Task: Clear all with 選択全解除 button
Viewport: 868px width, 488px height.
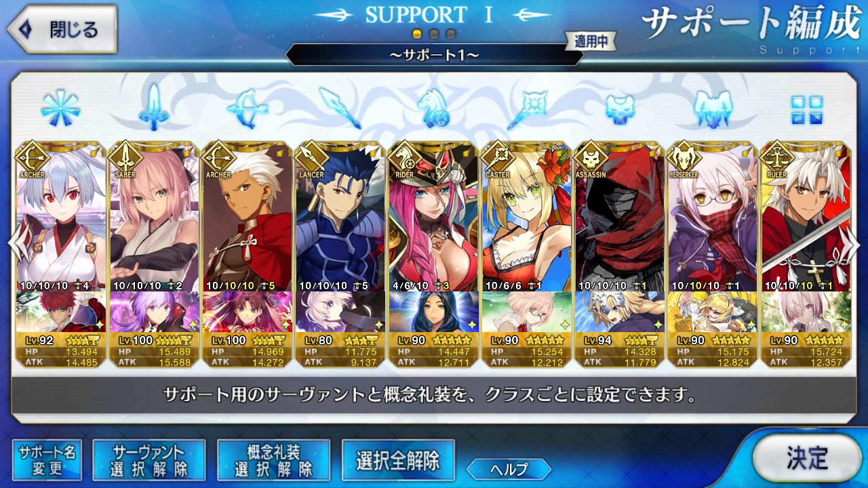Action: point(398,460)
